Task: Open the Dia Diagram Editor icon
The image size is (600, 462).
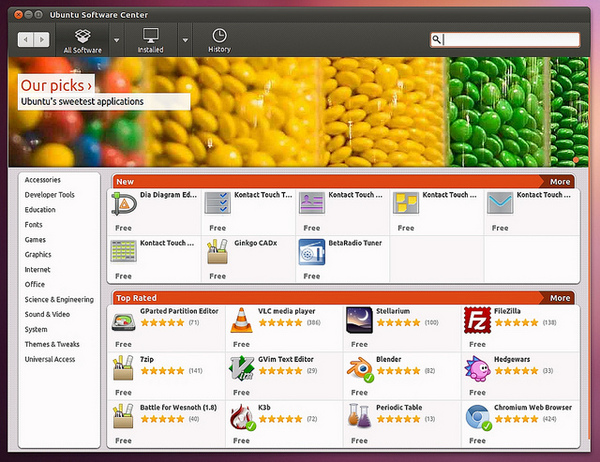Action: coord(124,204)
